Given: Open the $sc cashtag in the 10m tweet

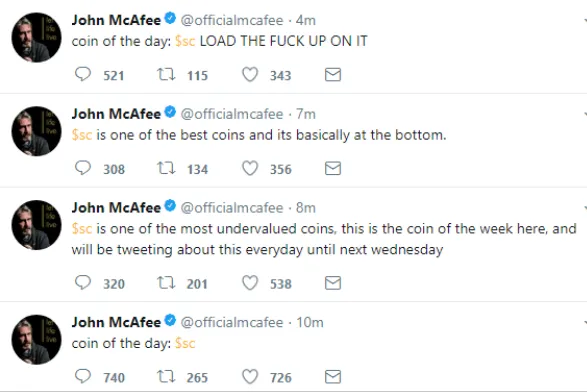Looking at the screenshot, I should pyautogui.click(x=185, y=343).
